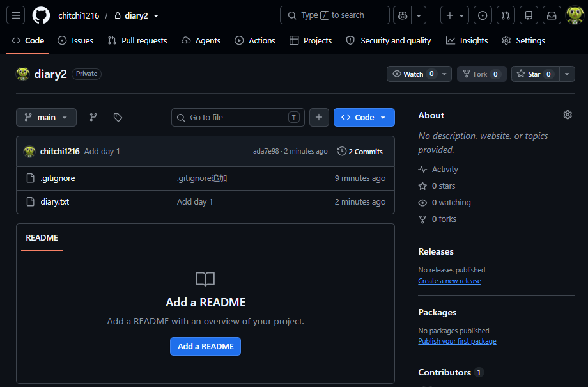The width and height of the screenshot is (588, 387).
Task: Open the .gitignore file
Action: click(58, 178)
